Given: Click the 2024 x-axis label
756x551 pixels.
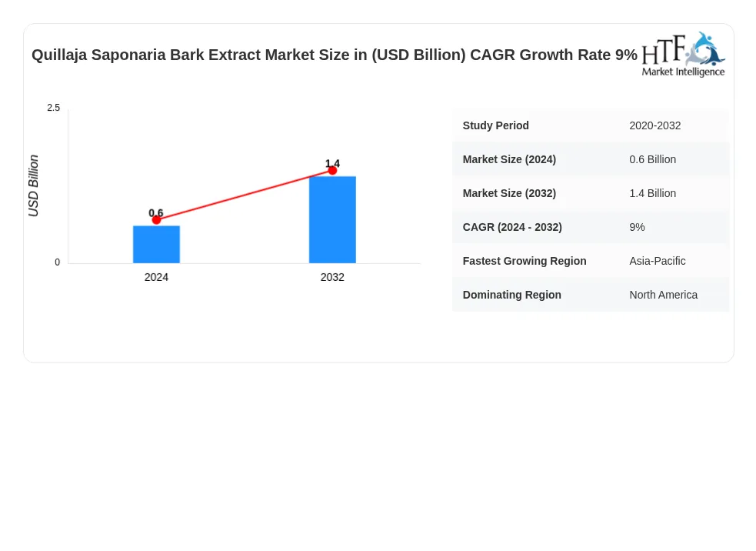Looking at the screenshot, I should pos(156,278).
